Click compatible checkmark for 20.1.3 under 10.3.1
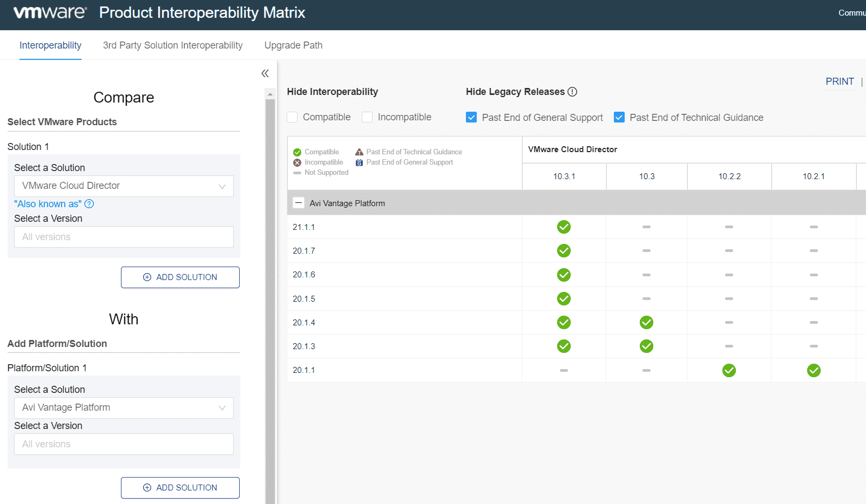The image size is (866, 504). click(x=564, y=346)
